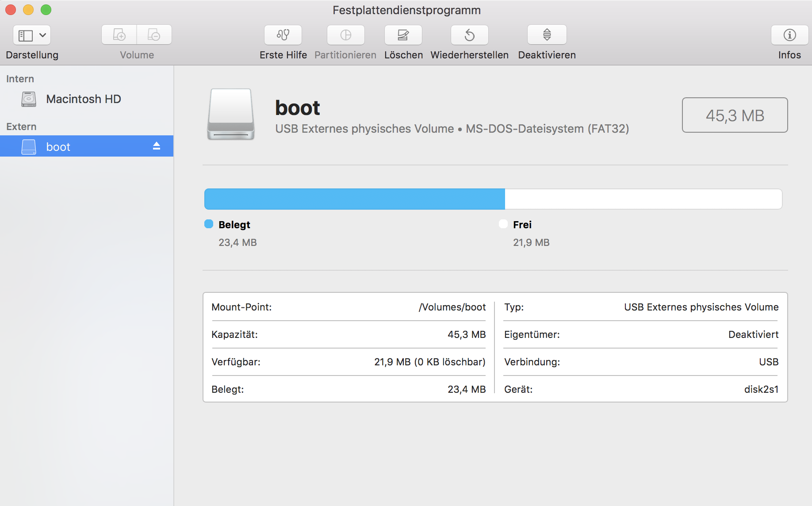The width and height of the screenshot is (812, 506).
Task: Click the Löschen erase icon
Action: click(403, 35)
